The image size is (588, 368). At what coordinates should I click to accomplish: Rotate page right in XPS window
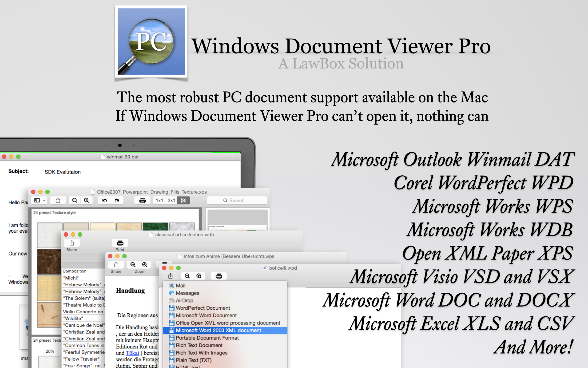click(117, 200)
